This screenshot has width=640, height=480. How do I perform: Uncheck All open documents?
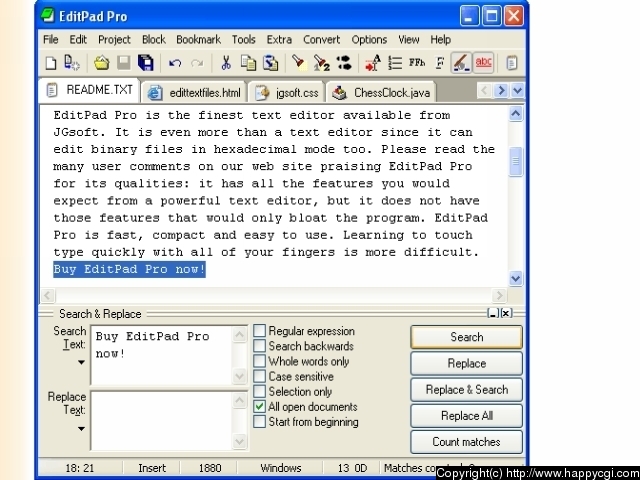point(260,406)
